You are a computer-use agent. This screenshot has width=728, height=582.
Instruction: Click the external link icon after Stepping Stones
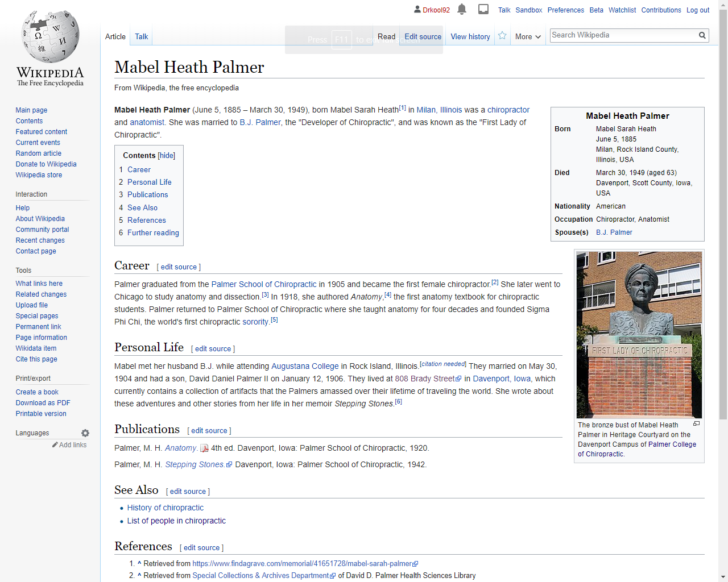(229, 464)
